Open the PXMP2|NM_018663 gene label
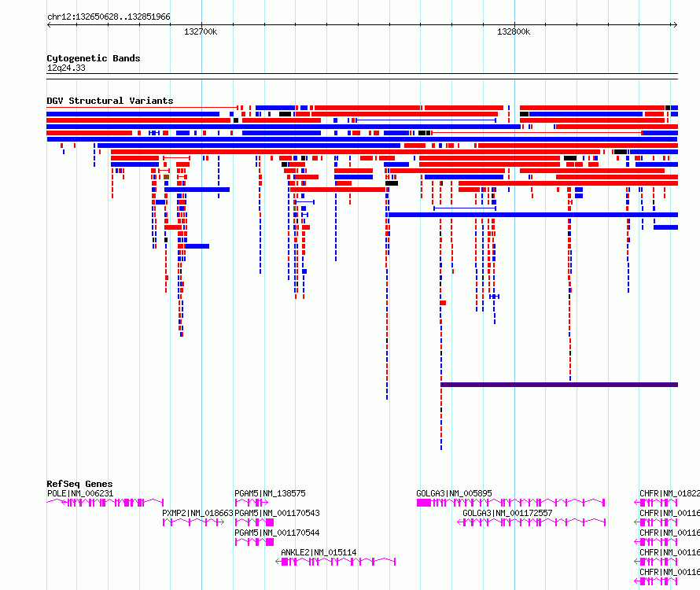 [x=197, y=513]
